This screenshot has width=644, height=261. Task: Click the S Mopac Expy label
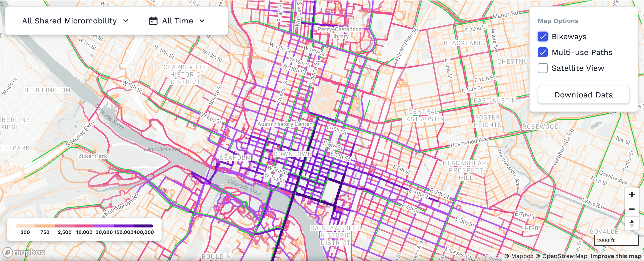[x=80, y=133]
